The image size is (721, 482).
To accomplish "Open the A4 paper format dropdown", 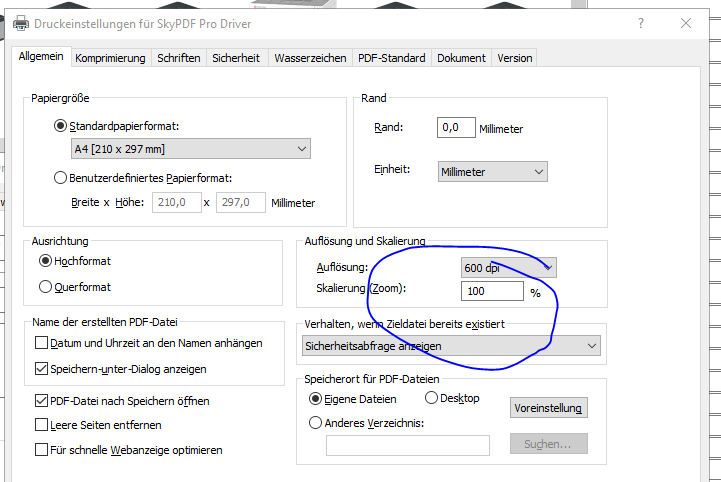I will (x=191, y=149).
